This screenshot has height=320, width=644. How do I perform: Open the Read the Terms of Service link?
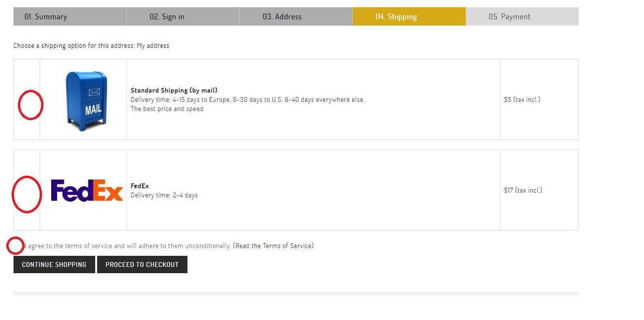pyautogui.click(x=273, y=246)
